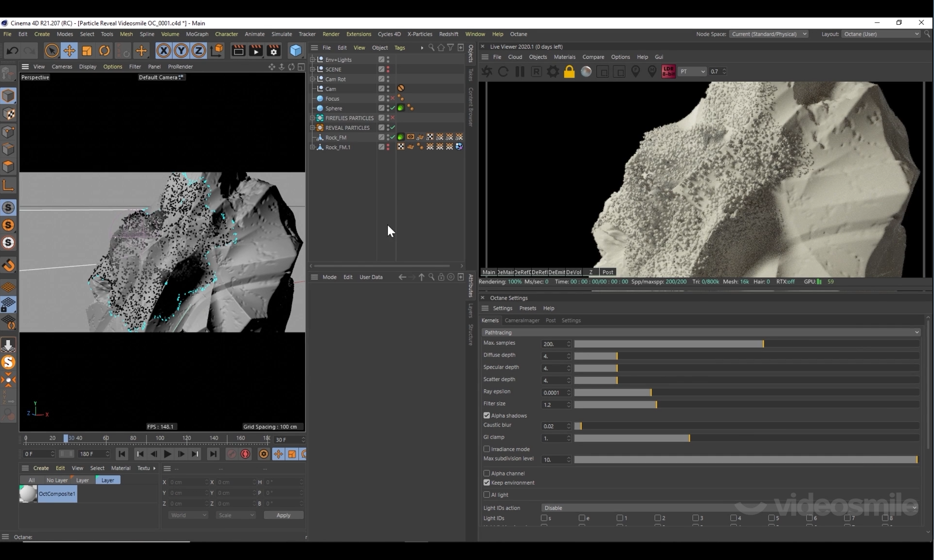Switch to the CameraImager tab
The width and height of the screenshot is (934, 560).
pyautogui.click(x=521, y=321)
